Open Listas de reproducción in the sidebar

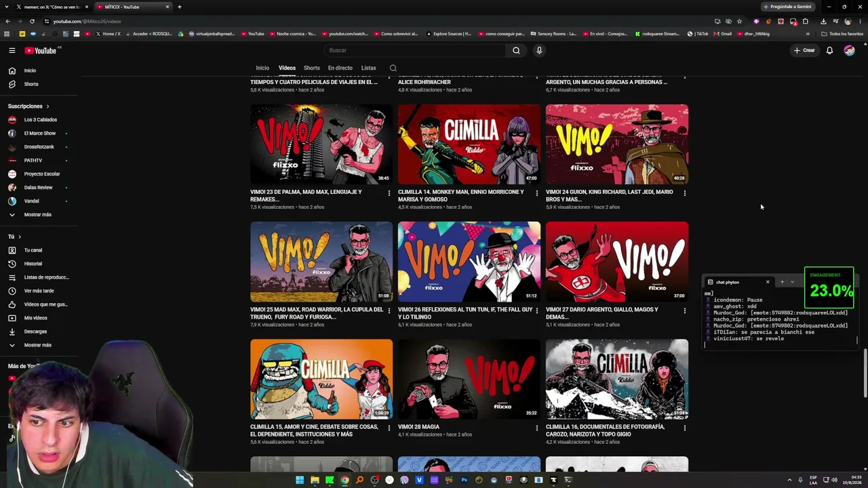[x=39, y=277]
